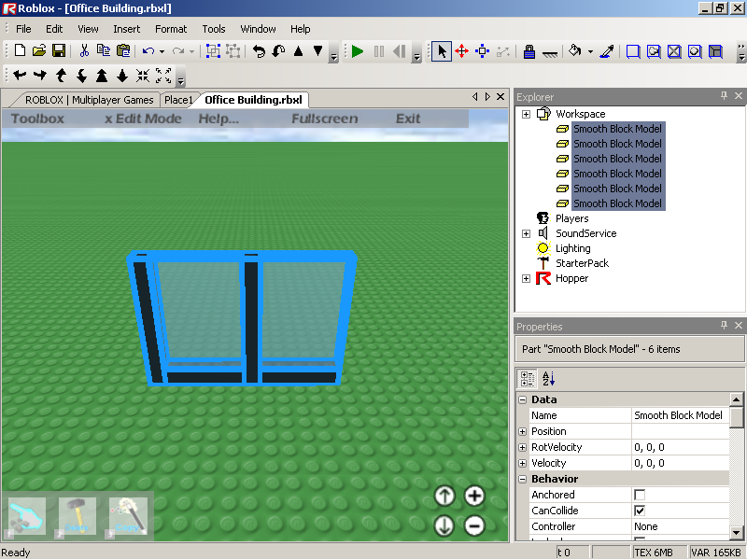
Task: Select the arrow pointer tool
Action: tap(442, 52)
